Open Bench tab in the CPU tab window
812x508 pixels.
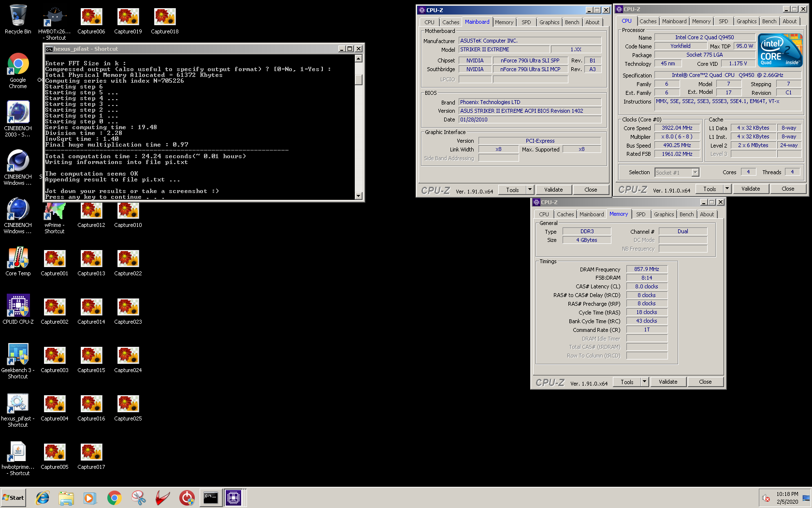point(769,21)
